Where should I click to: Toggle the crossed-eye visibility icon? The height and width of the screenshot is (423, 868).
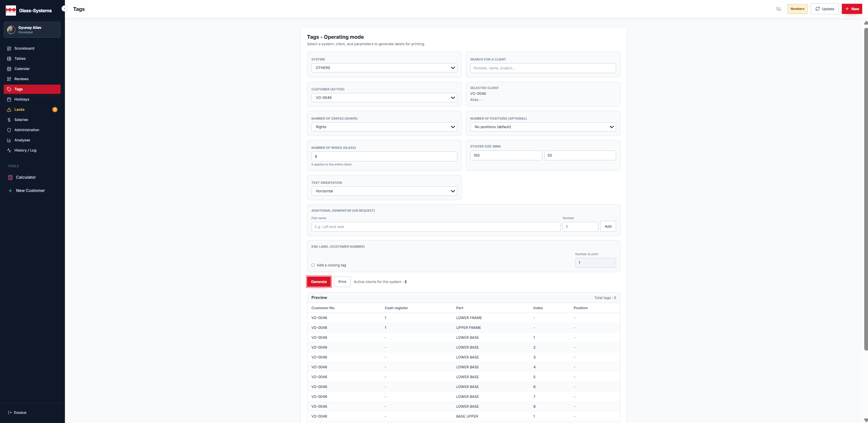point(779,9)
